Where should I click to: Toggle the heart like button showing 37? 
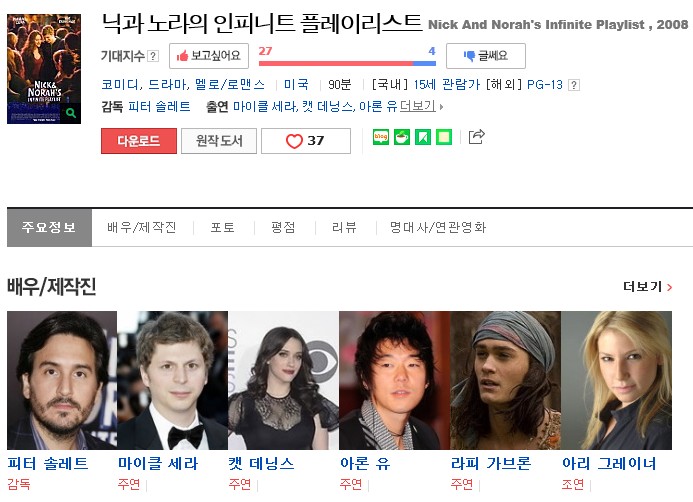tap(306, 141)
